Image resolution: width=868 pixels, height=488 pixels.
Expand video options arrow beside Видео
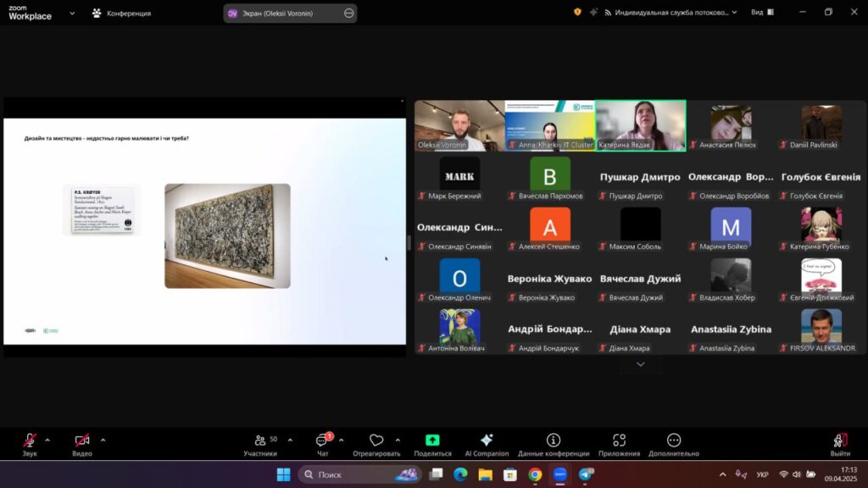pos(103,441)
